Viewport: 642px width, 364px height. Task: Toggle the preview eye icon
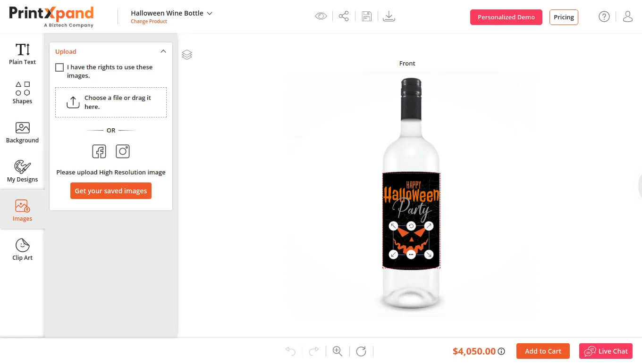[321, 17]
